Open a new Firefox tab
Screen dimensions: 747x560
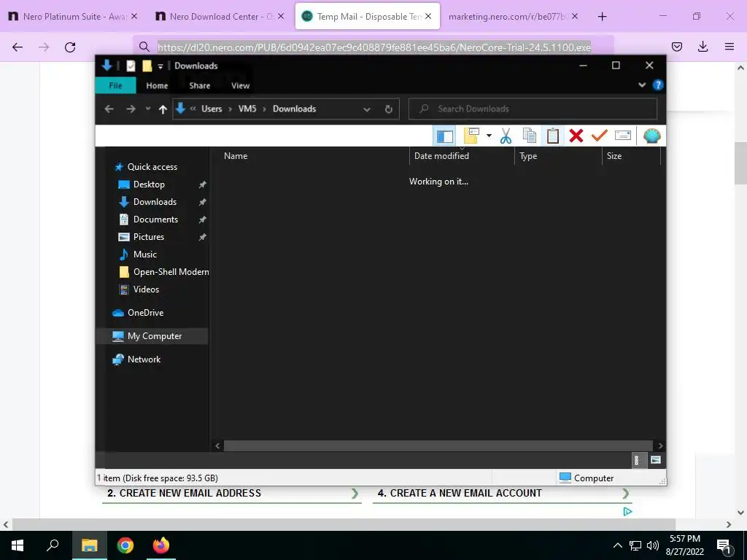tap(602, 16)
